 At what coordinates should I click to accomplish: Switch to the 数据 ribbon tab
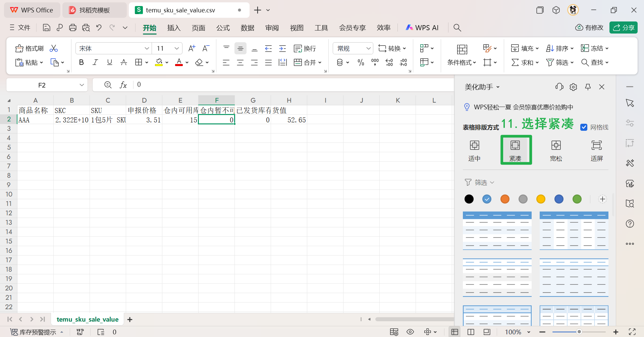point(248,27)
